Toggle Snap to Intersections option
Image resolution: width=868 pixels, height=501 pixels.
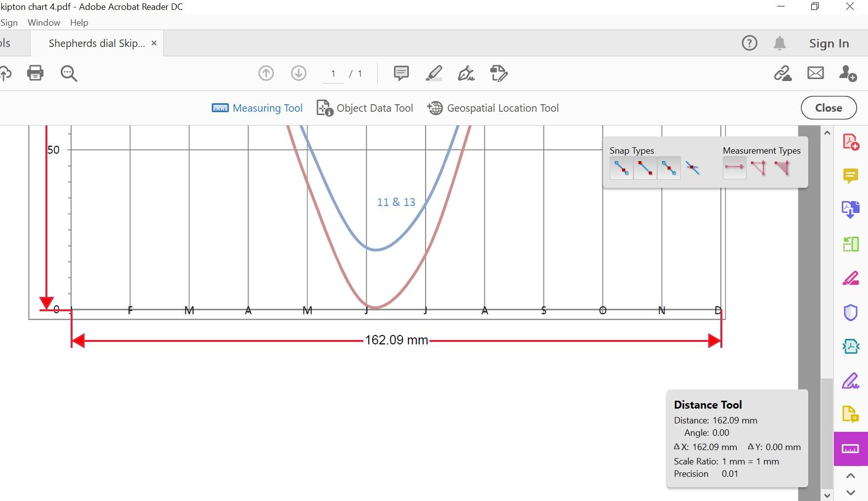tap(692, 168)
